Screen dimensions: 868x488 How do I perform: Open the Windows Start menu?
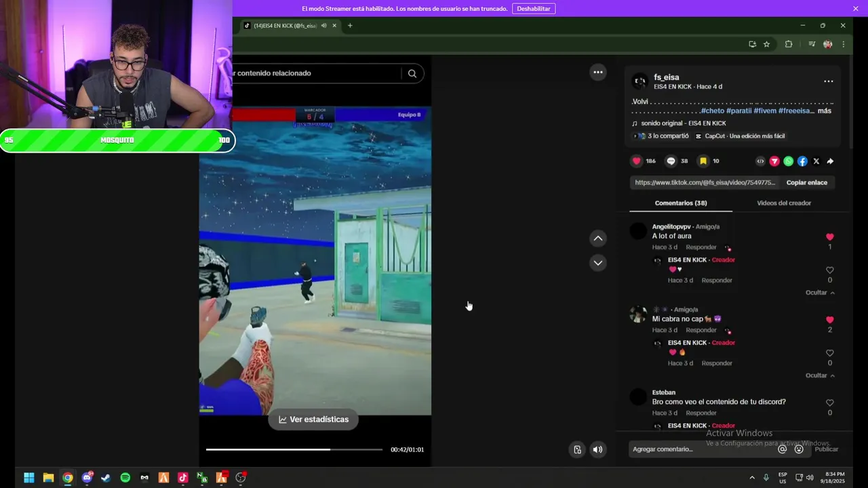29,478
